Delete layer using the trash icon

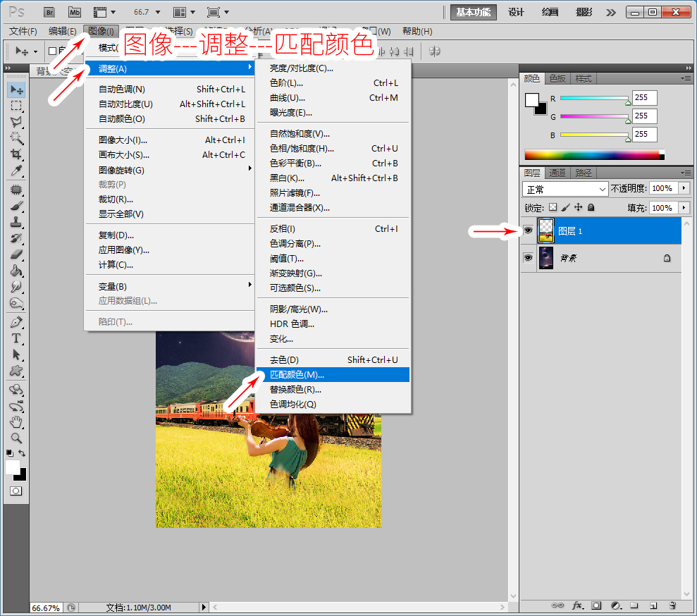coord(672,605)
